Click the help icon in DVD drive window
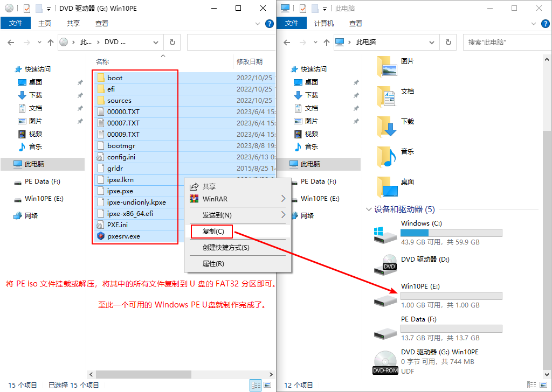This screenshot has width=552, height=392. (x=270, y=24)
